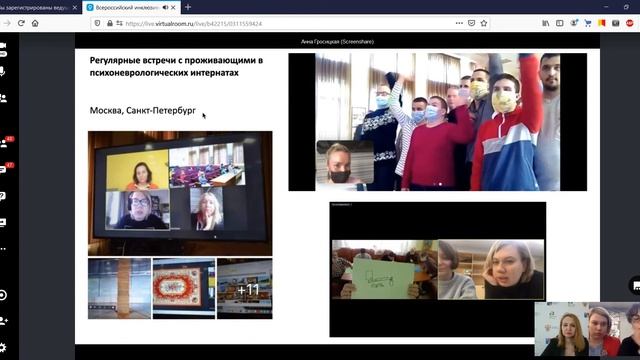Open the settings gear in sidebar
This screenshot has width=640, height=360.
point(3,347)
